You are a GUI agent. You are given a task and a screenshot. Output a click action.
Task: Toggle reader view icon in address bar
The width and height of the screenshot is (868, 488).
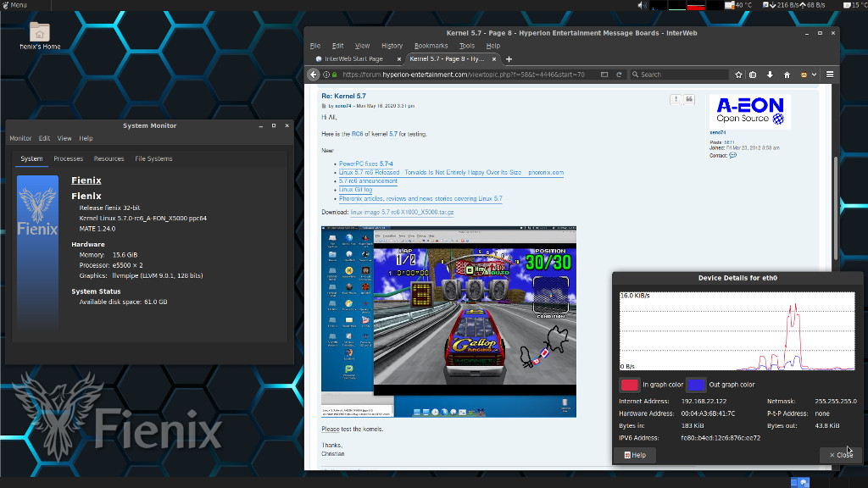coord(604,75)
